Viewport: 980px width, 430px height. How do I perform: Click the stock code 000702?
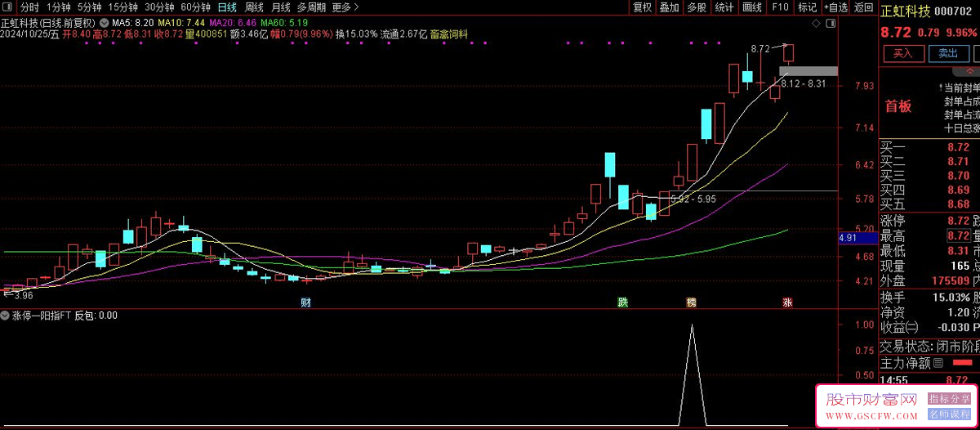tap(953, 11)
